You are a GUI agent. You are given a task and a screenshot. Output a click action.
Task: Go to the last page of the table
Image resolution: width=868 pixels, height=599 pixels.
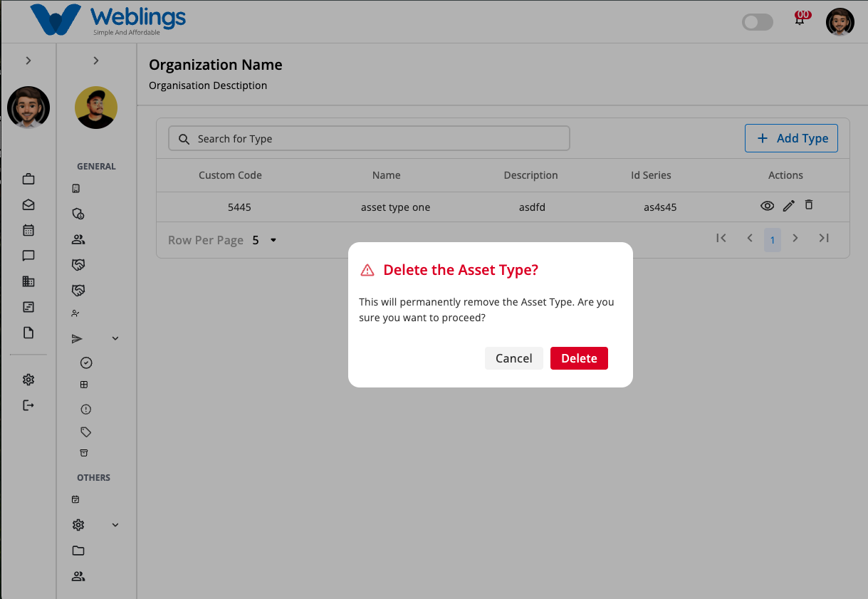pyautogui.click(x=824, y=238)
